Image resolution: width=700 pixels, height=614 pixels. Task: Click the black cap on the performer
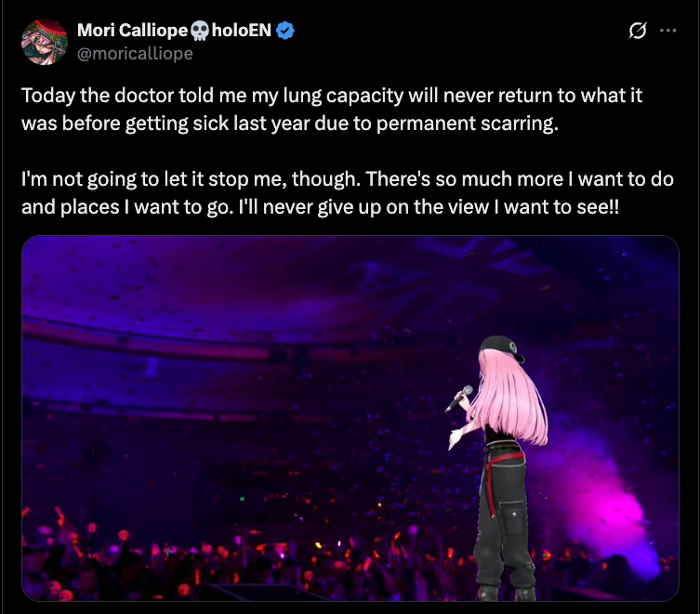coord(502,347)
